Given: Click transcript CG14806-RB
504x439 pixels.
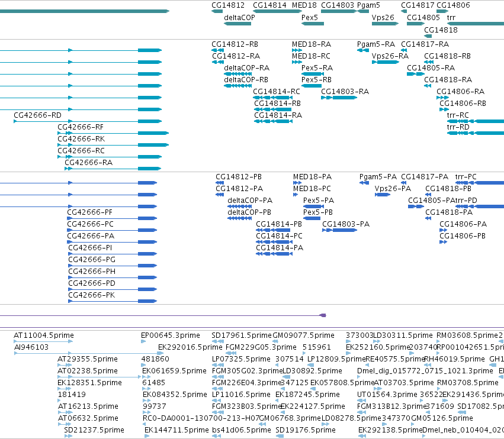Looking at the screenshot, I should (x=463, y=104).
